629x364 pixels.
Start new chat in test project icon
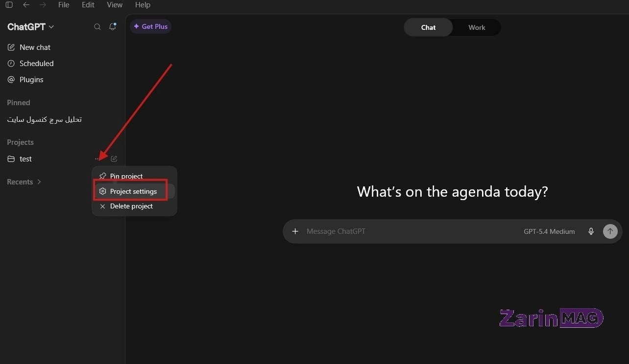(114, 159)
